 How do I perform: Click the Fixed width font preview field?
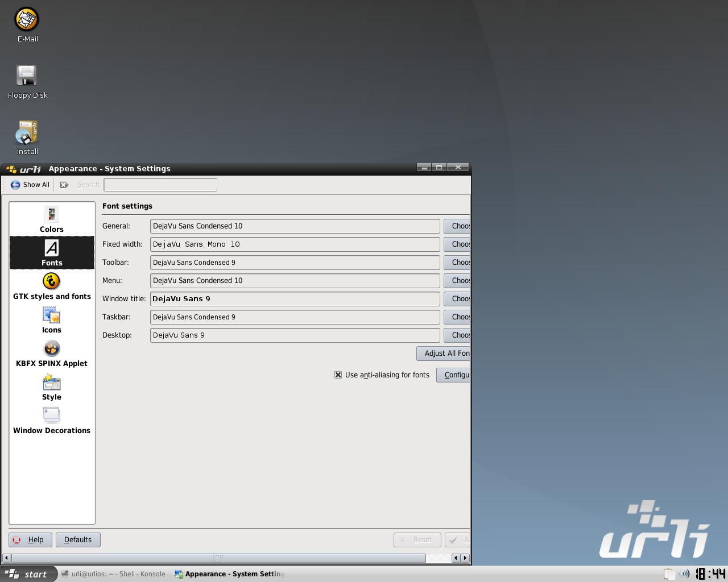295,244
